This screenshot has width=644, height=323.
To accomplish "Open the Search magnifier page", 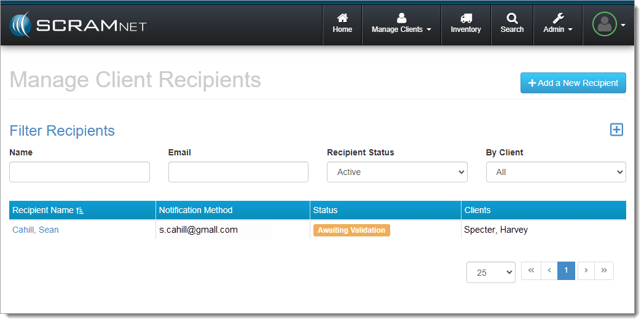I will pos(512,24).
